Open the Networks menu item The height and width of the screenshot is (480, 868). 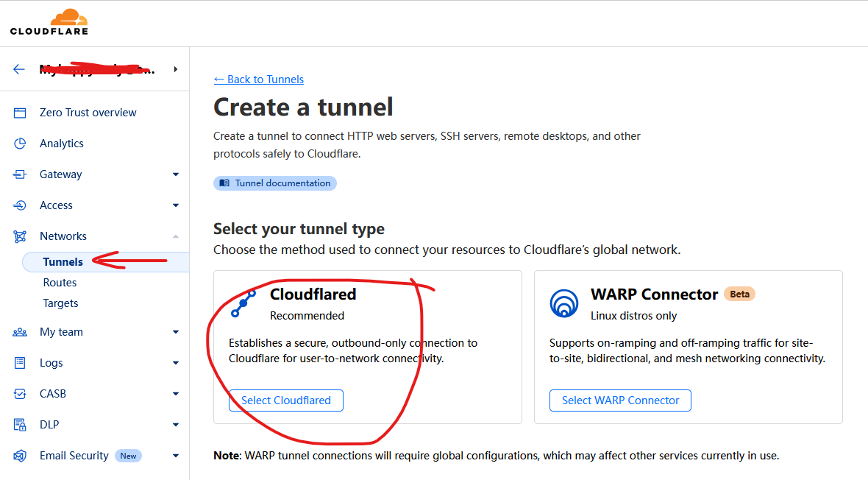(63, 236)
